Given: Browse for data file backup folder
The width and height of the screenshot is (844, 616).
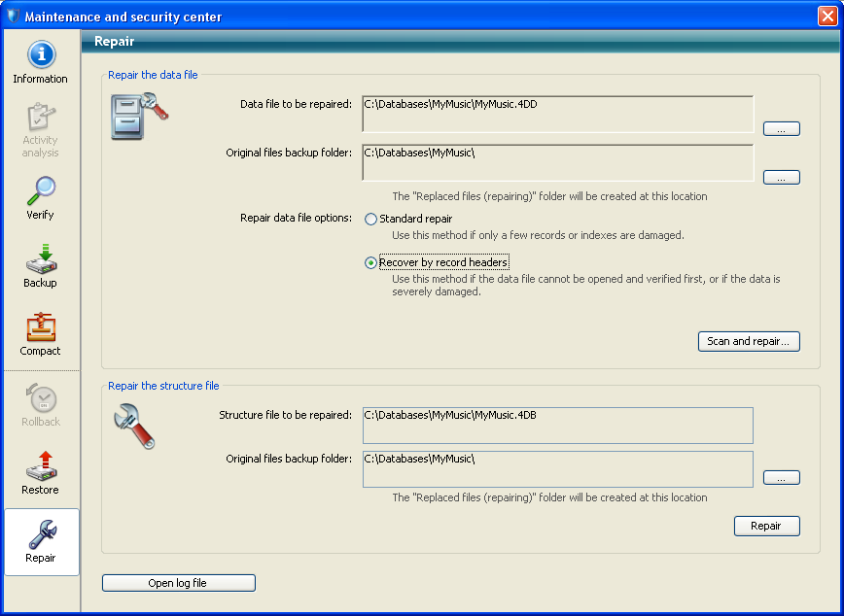Looking at the screenshot, I should tap(781, 177).
